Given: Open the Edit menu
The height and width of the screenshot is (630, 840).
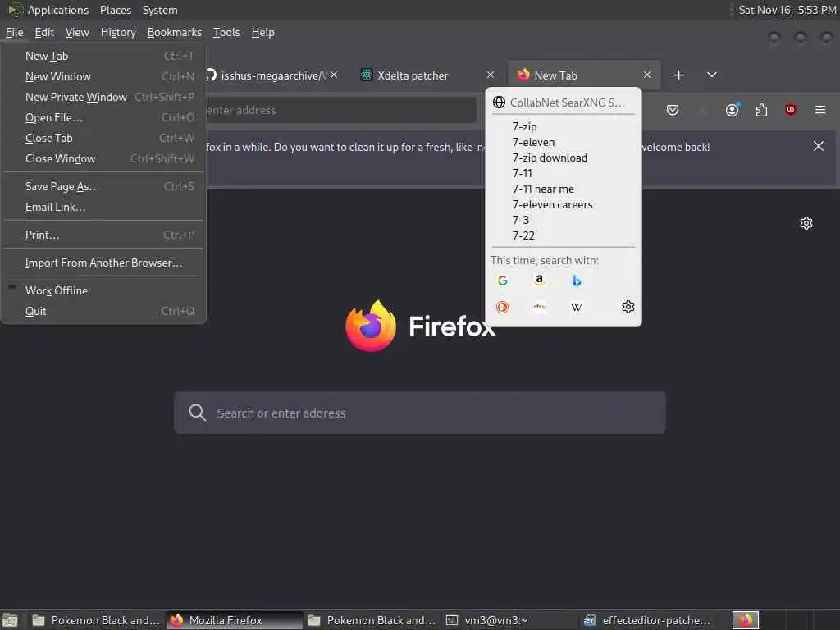Looking at the screenshot, I should (44, 32).
